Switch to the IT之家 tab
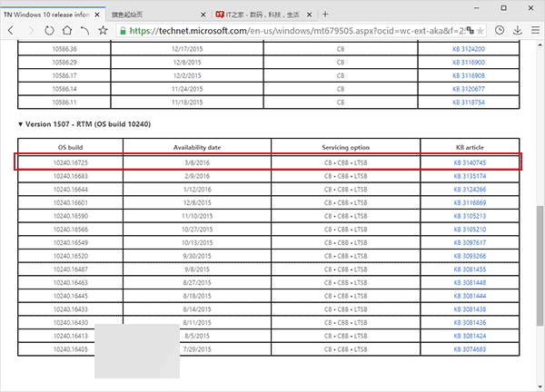The image size is (545, 392). [263, 15]
